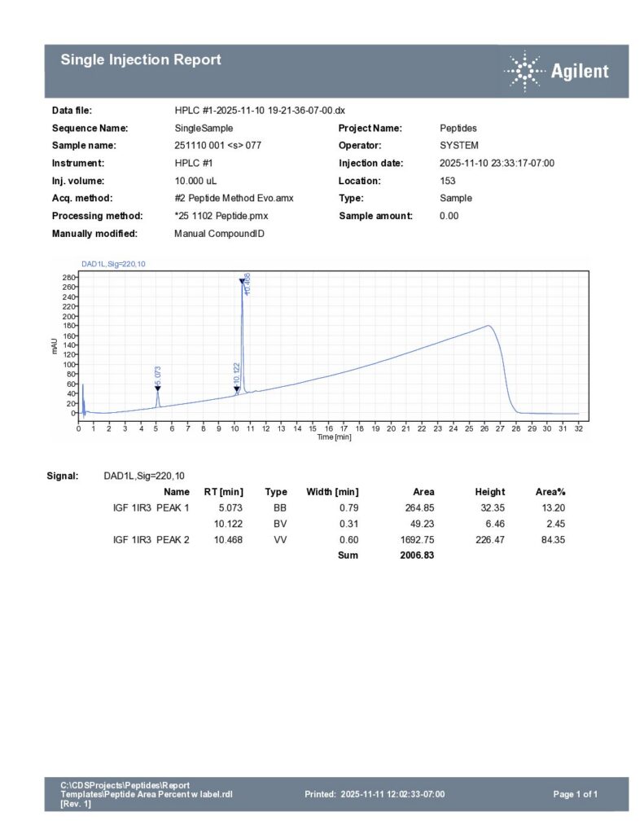Click the 'BB' peak type cell
This screenshot has height=834, width=644.
(x=280, y=508)
